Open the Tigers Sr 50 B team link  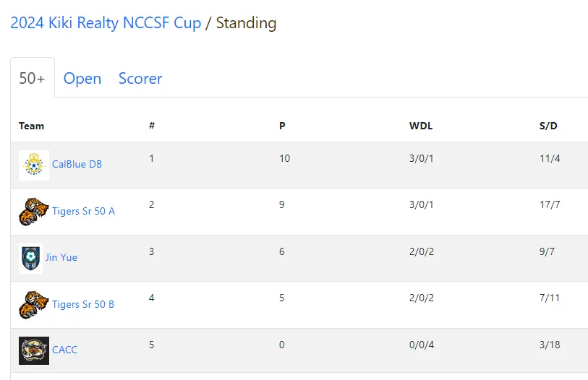pyautogui.click(x=83, y=304)
